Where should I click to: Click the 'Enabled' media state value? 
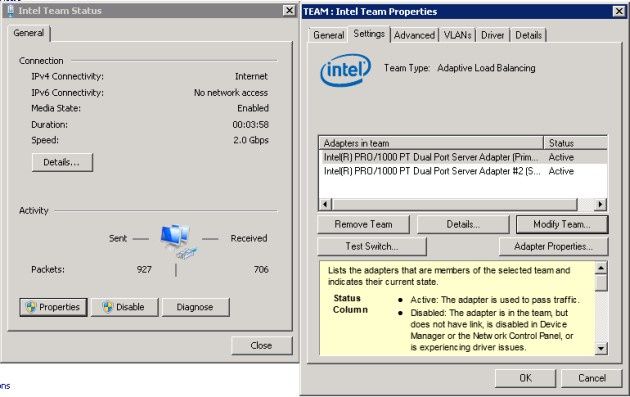point(253,108)
